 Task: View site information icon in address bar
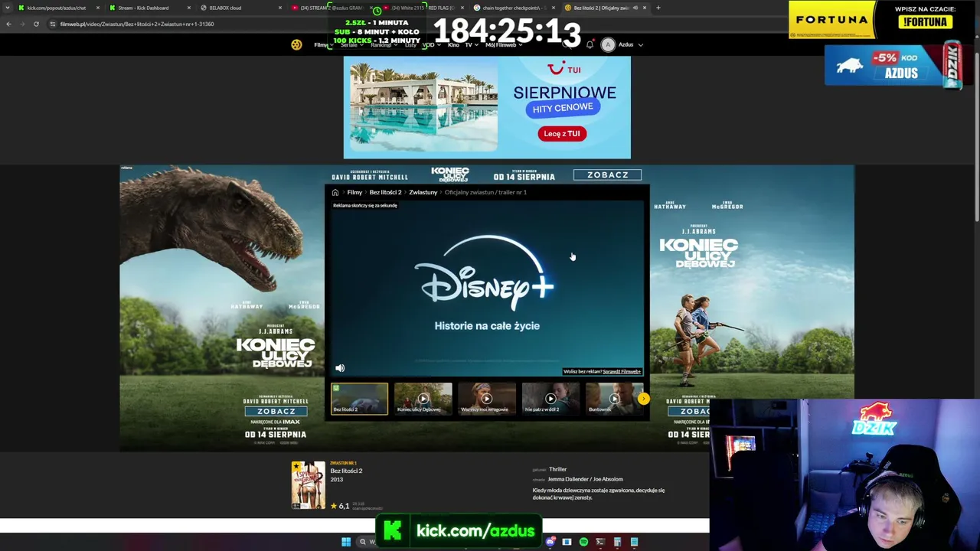(x=52, y=24)
